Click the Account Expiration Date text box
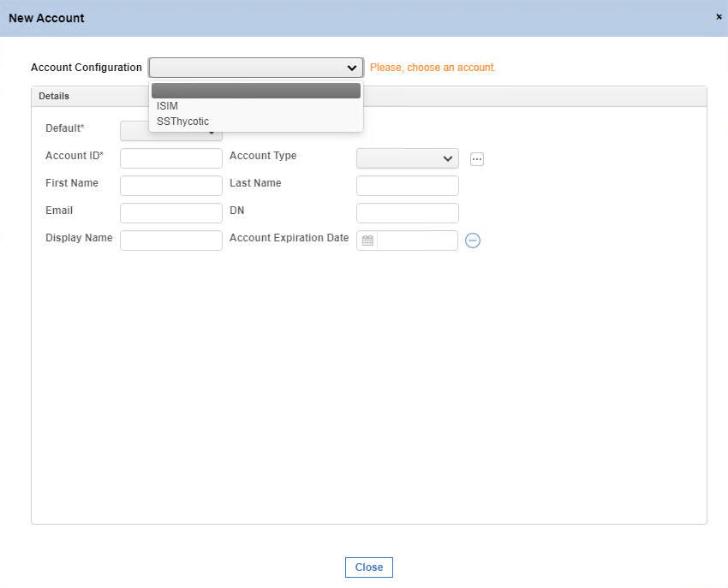The width and height of the screenshot is (728, 588). click(x=417, y=241)
